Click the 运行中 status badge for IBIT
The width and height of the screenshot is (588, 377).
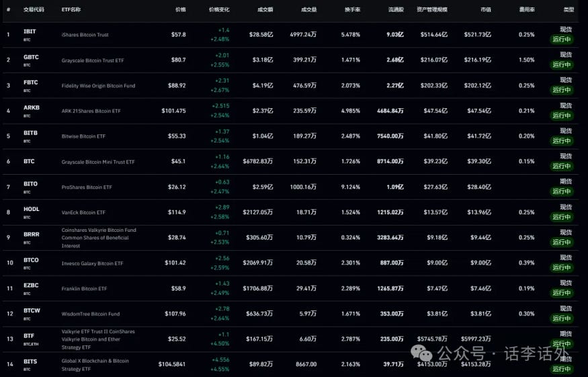click(x=561, y=39)
